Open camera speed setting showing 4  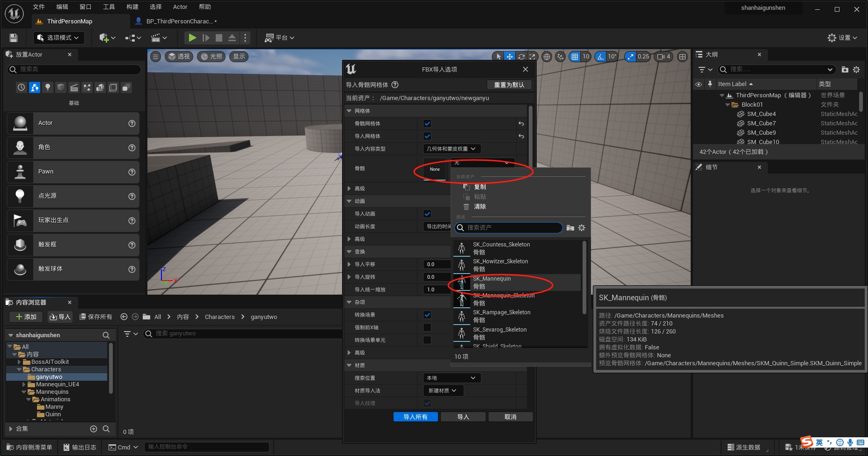tap(664, 57)
